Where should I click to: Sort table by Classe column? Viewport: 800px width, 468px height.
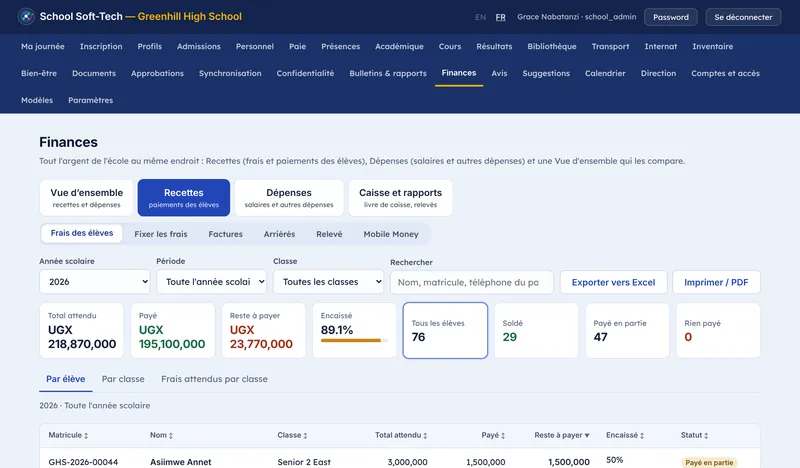(292, 435)
